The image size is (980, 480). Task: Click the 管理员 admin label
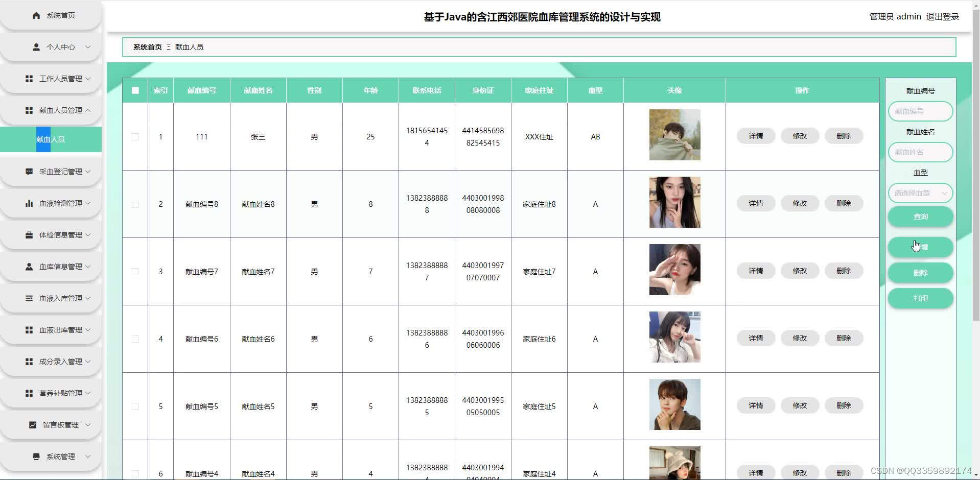(x=895, y=16)
